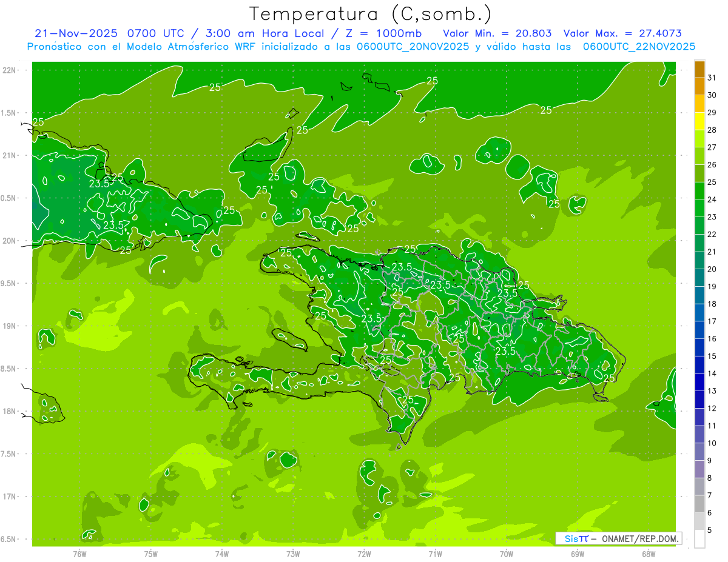Click the '71W' longitude axis label
This screenshot has height=562, width=728.
click(435, 554)
